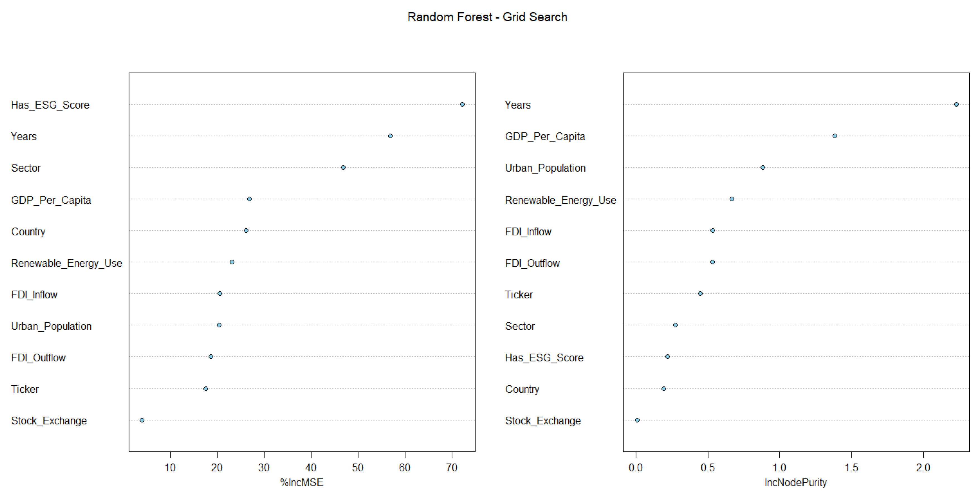Click the FDI_Outflow label in right panel

532,263
